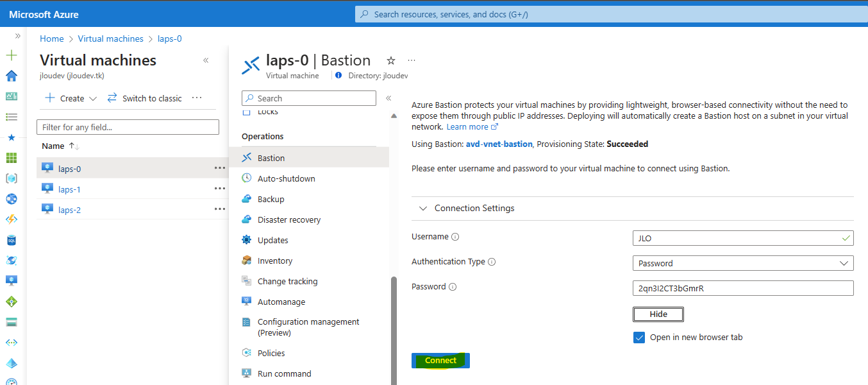The image size is (868, 385).
Task: Open SQL databases icon in sidebar
Action: tap(12, 240)
